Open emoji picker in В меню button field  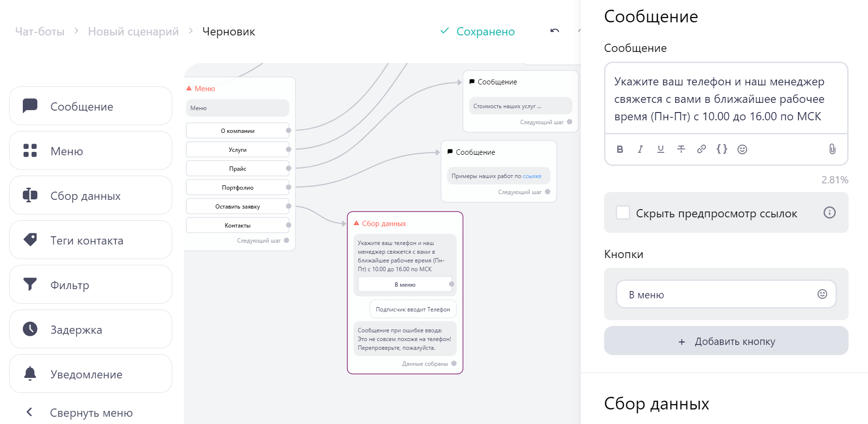point(822,294)
